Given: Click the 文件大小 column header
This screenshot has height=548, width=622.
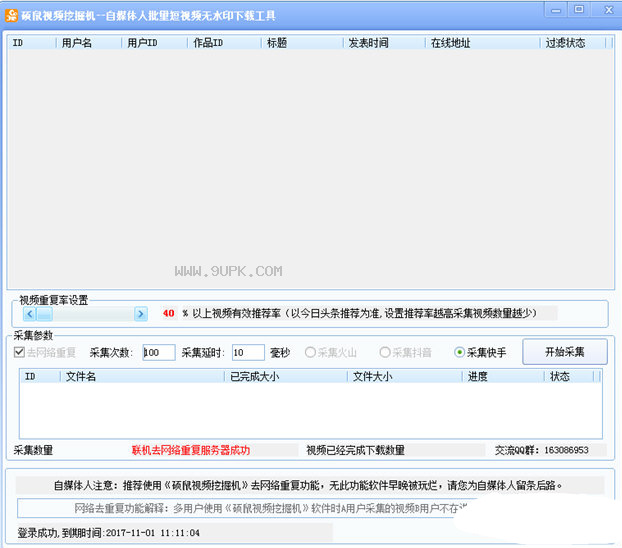Looking at the screenshot, I should (405, 376).
